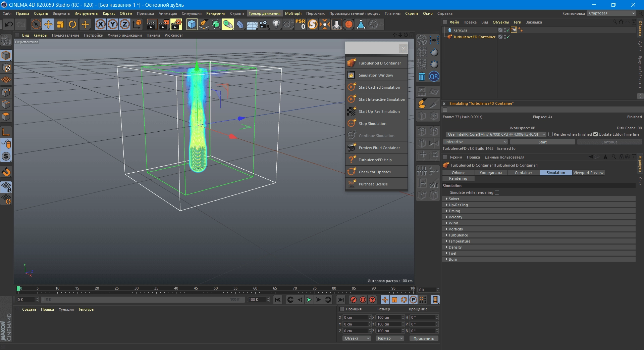
Task: Toggle the Y axis lock
Action: [113, 24]
